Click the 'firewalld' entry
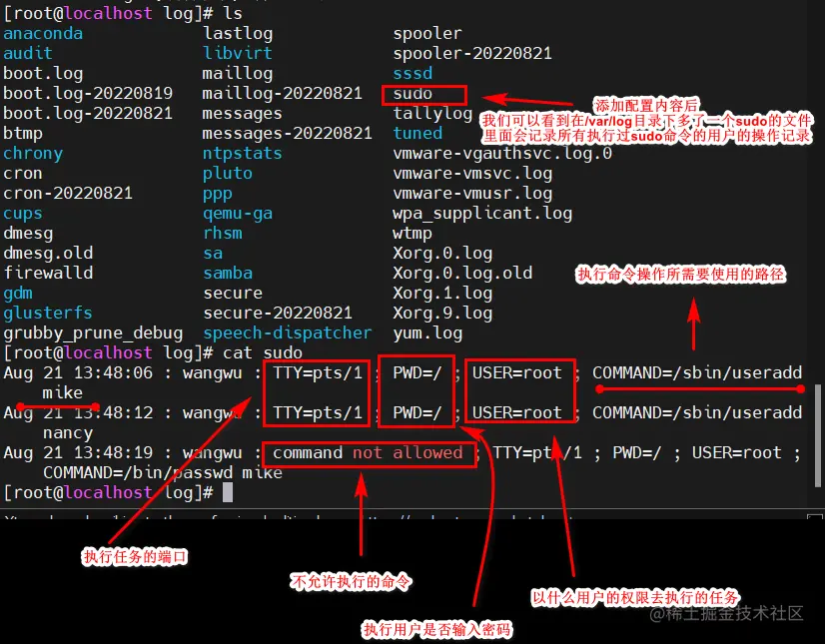Screen dimensions: 825x644 click(48, 273)
